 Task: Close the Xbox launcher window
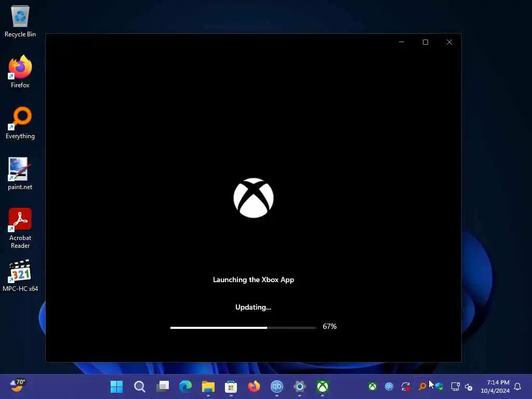click(449, 42)
